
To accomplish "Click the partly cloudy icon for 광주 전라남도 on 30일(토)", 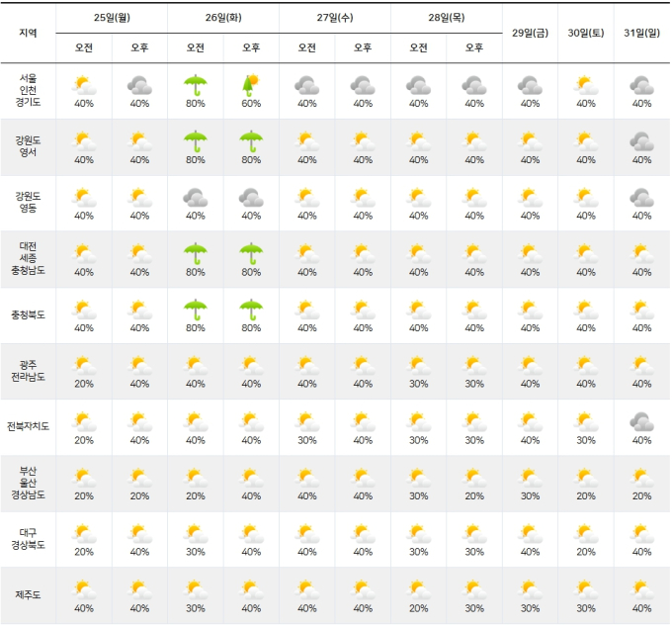I will pyautogui.click(x=586, y=365).
